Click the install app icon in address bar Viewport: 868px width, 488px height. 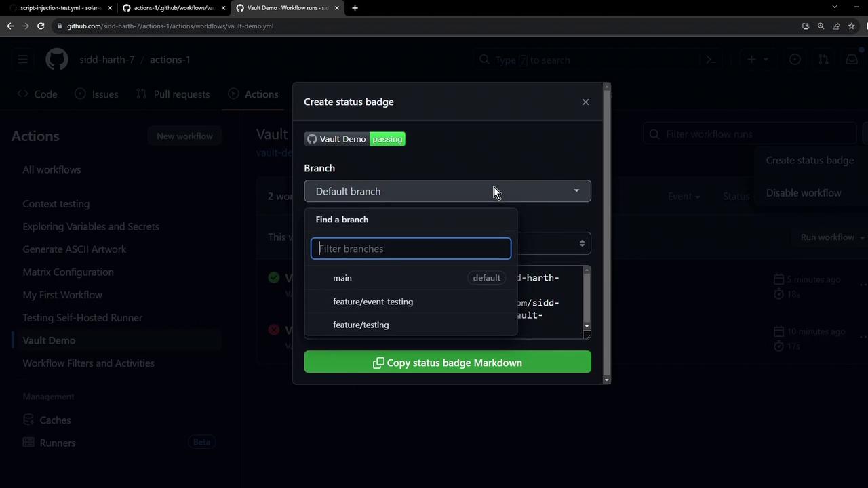click(806, 26)
